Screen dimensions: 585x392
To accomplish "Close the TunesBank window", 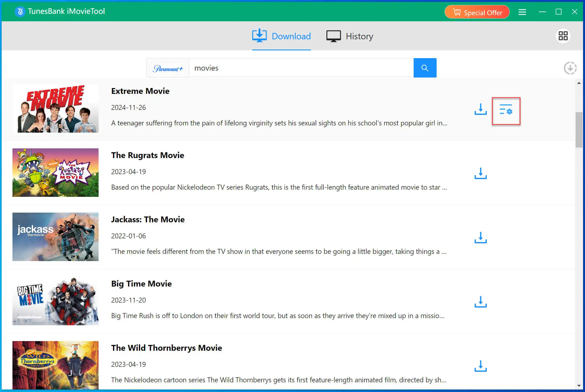I will 574,12.
